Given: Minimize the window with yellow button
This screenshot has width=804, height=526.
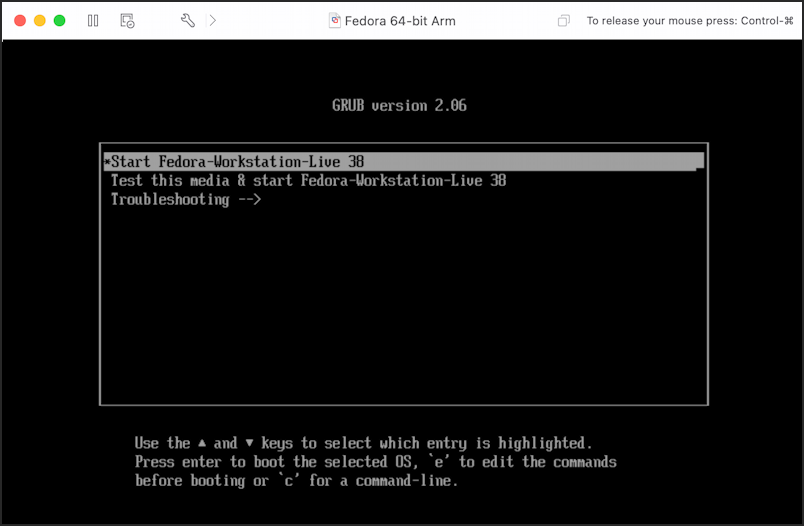Looking at the screenshot, I should [39, 21].
